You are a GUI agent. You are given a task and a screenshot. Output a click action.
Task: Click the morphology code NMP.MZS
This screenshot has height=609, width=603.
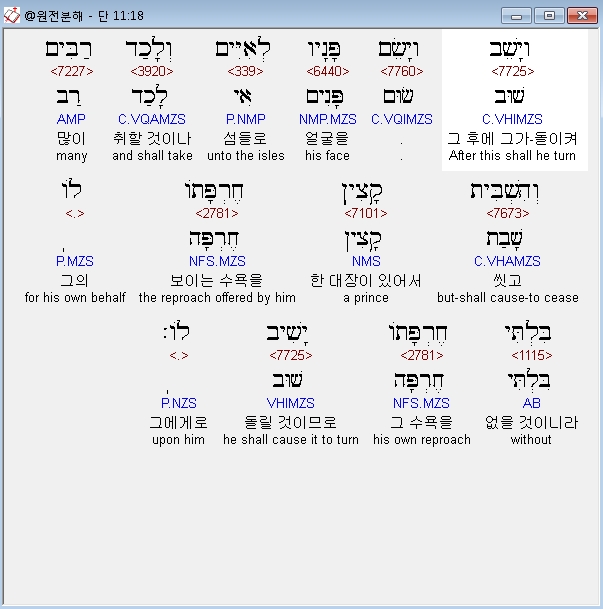(328, 119)
